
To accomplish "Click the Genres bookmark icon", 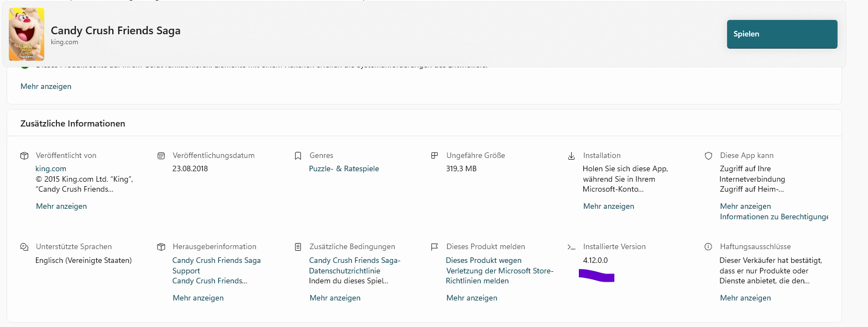I will tap(298, 156).
